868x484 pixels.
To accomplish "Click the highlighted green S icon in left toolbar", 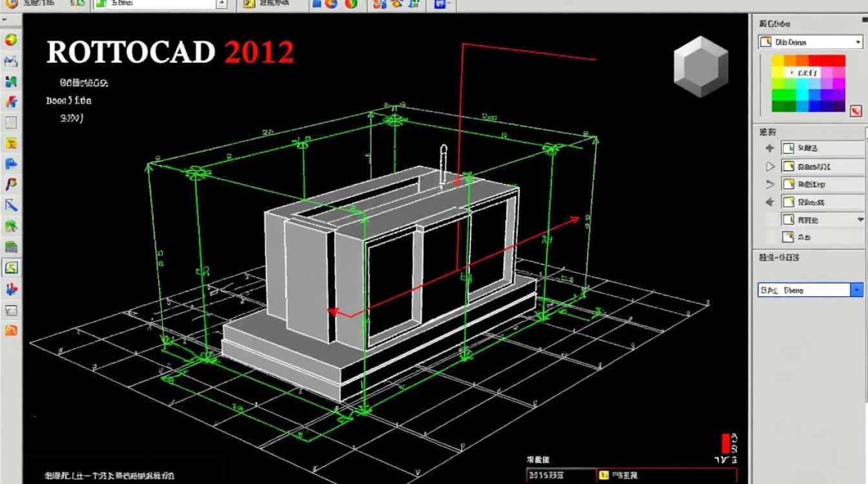I will pos(11,268).
